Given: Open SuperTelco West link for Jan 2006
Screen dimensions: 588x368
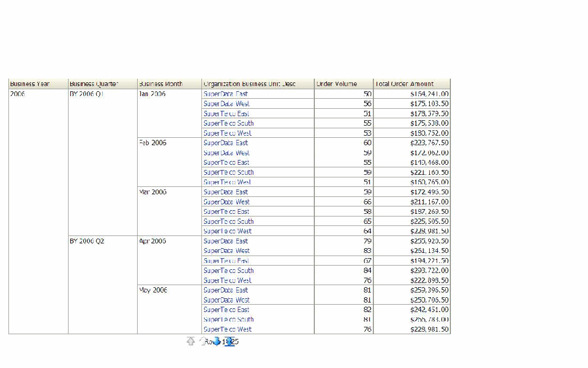Looking at the screenshot, I should 227,133.
